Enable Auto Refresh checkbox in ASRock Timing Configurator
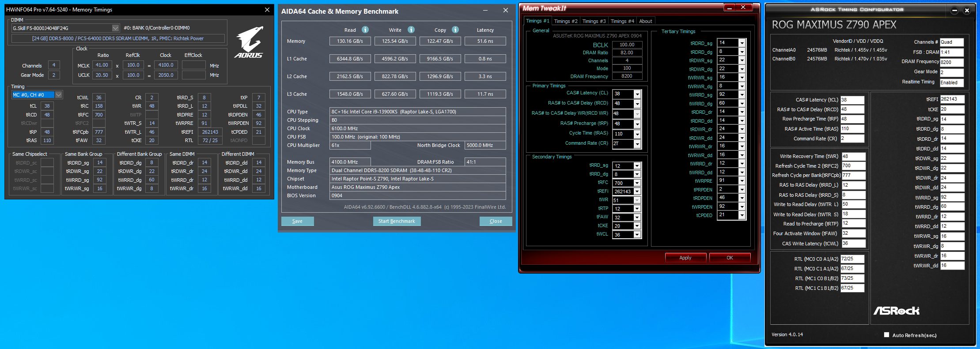This screenshot has height=349, width=980. pos(886,335)
